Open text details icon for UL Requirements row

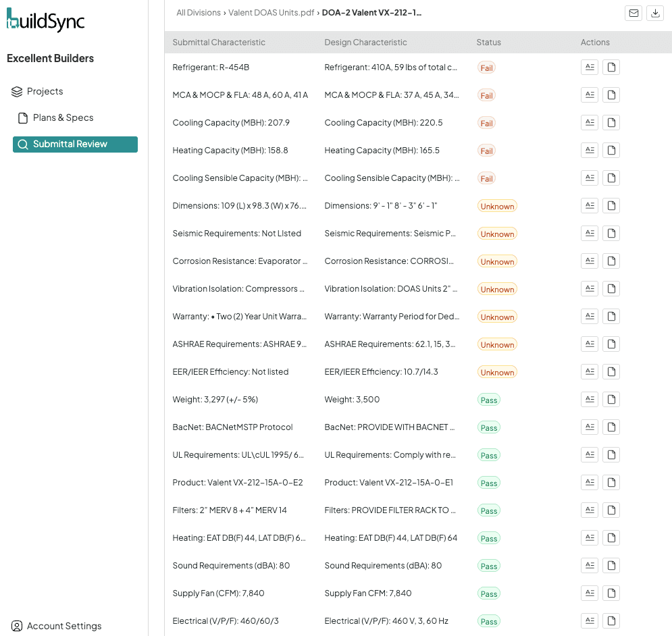[590, 454]
